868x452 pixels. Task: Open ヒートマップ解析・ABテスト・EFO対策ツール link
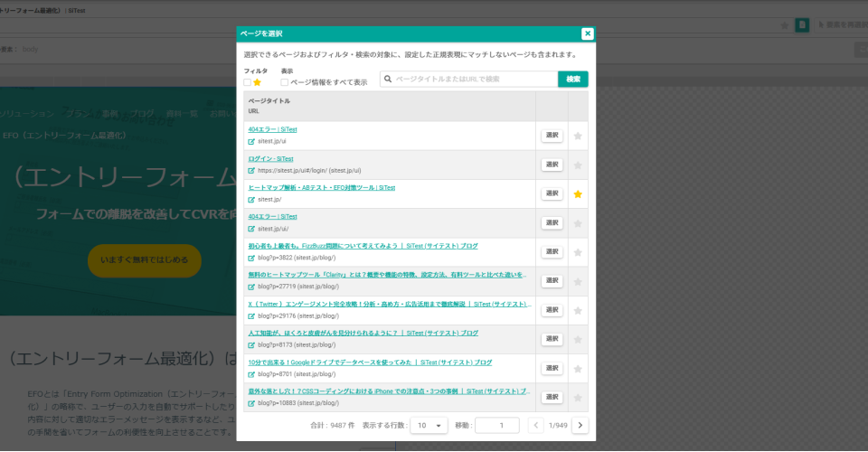(x=322, y=187)
